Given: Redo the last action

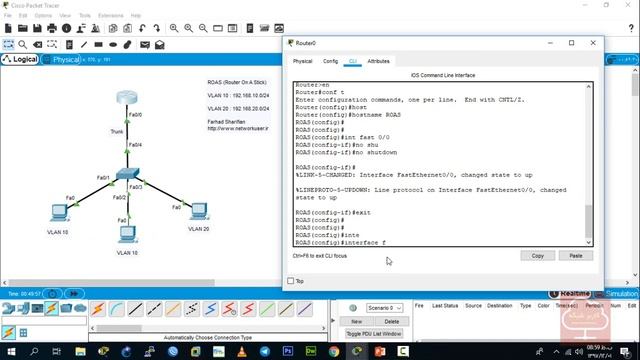Looking at the screenshot, I should [x=157, y=28].
